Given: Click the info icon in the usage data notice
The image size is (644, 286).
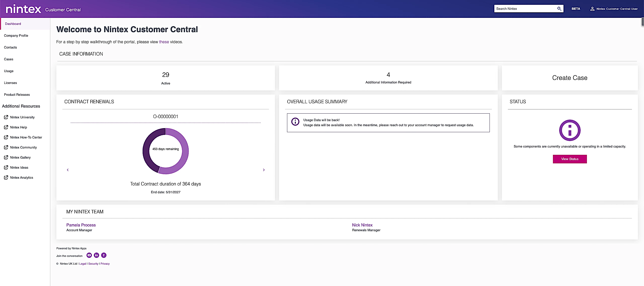Looking at the screenshot, I should pos(295,122).
